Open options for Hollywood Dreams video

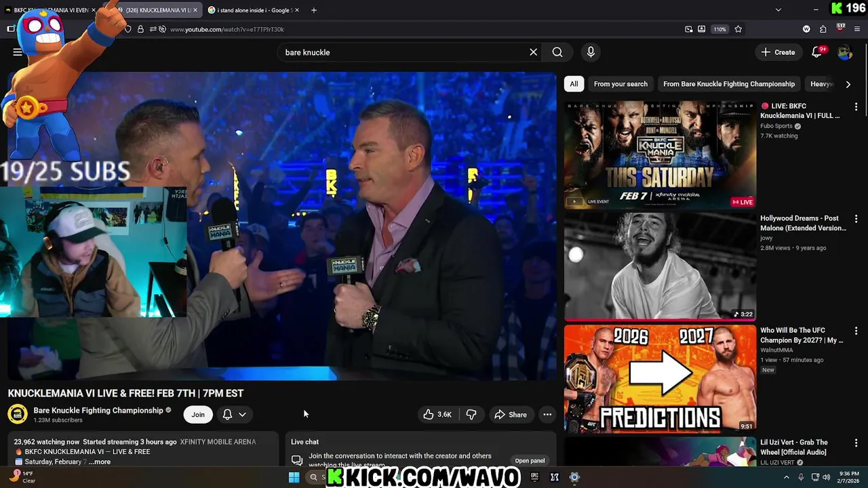point(856,219)
